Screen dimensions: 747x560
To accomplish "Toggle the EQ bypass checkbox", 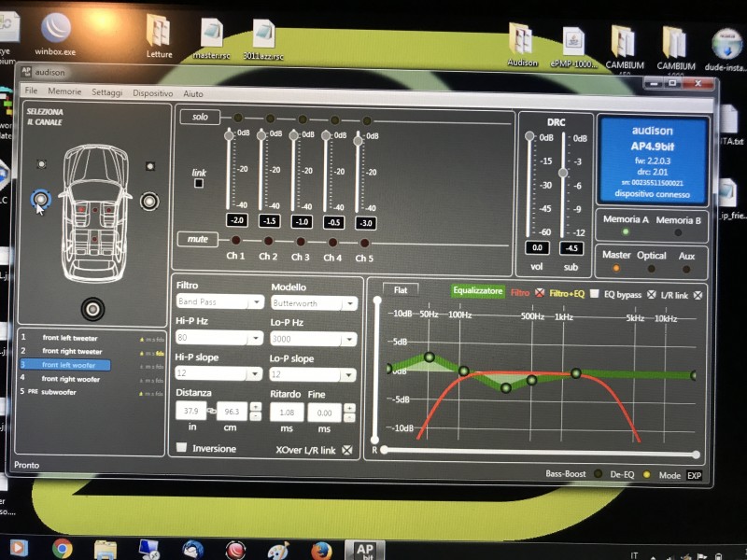I will click(x=651, y=295).
